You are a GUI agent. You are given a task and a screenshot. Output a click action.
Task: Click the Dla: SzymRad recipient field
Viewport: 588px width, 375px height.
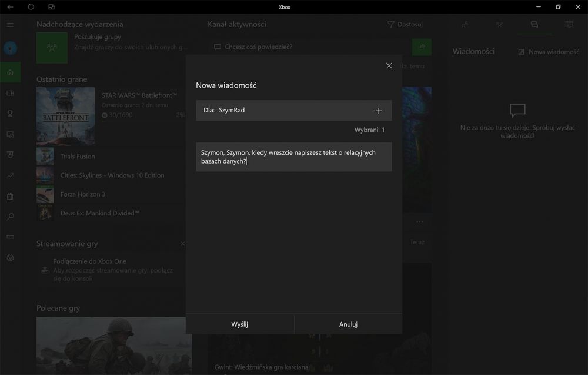pos(293,110)
